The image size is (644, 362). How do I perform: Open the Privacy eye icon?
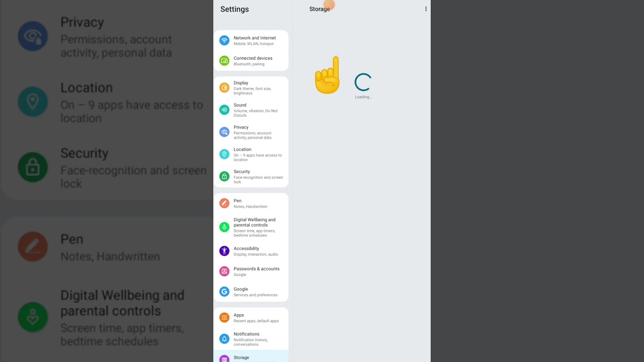click(224, 132)
